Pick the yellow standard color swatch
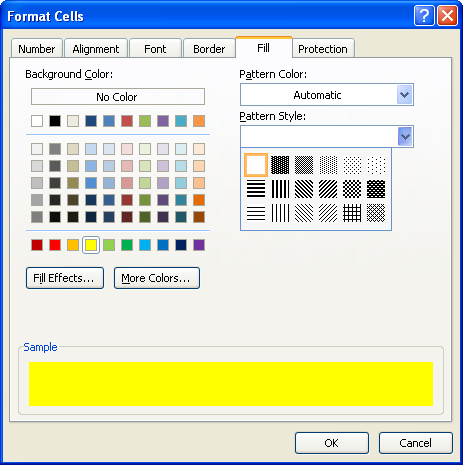The image size is (463, 465). click(x=91, y=245)
